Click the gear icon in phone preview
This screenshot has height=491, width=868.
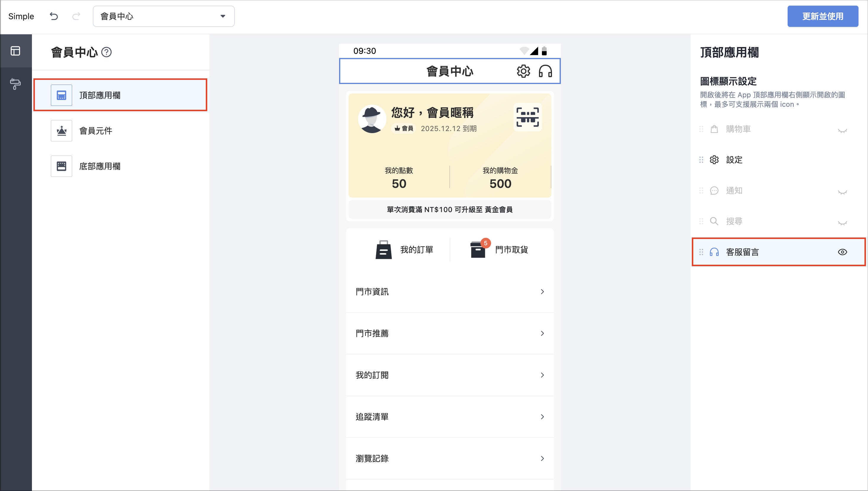point(523,71)
